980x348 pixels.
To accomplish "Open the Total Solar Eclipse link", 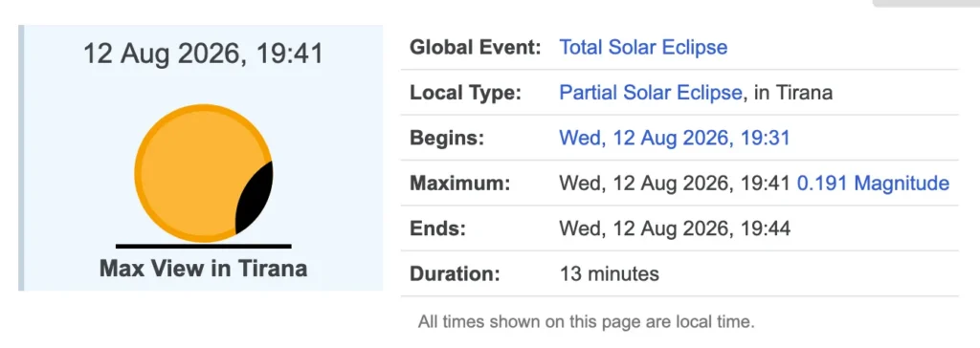I will [x=643, y=48].
